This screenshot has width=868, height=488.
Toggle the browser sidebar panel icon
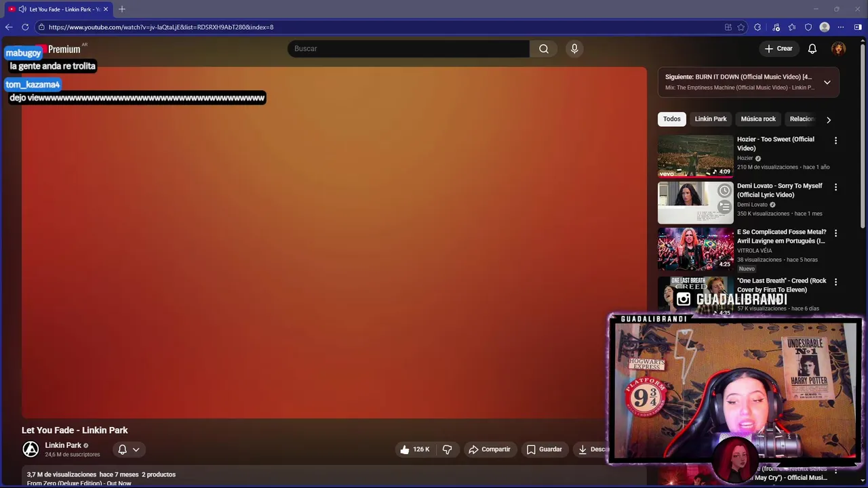(x=858, y=27)
